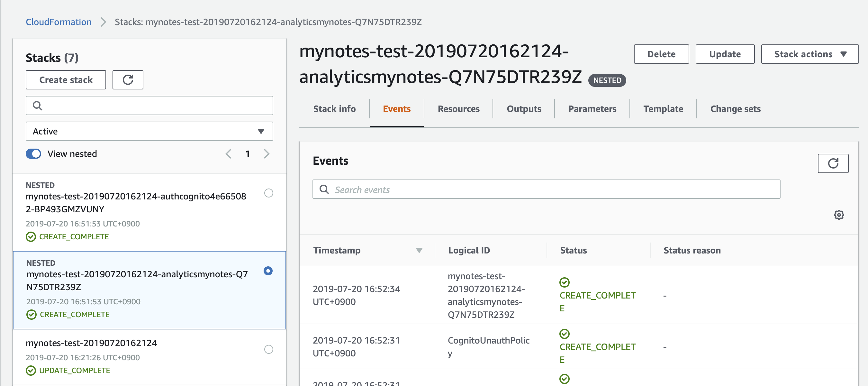Open events table settings gear
The width and height of the screenshot is (868, 386).
839,215
